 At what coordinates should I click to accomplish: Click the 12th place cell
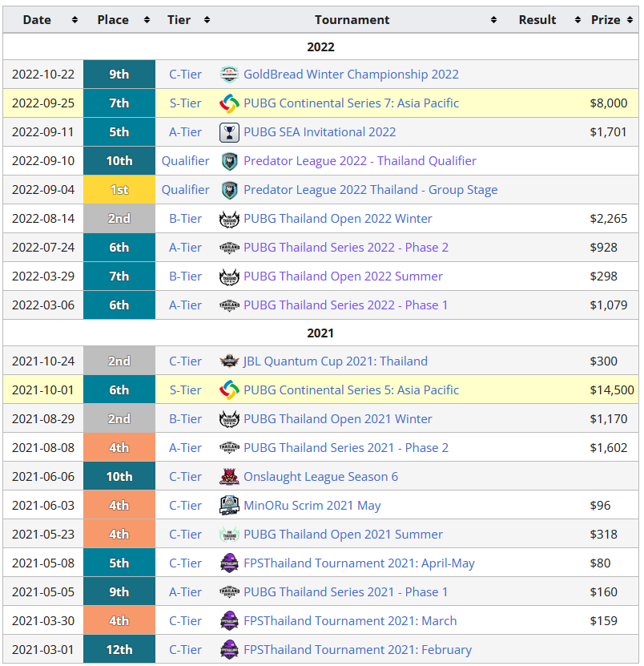click(x=119, y=649)
